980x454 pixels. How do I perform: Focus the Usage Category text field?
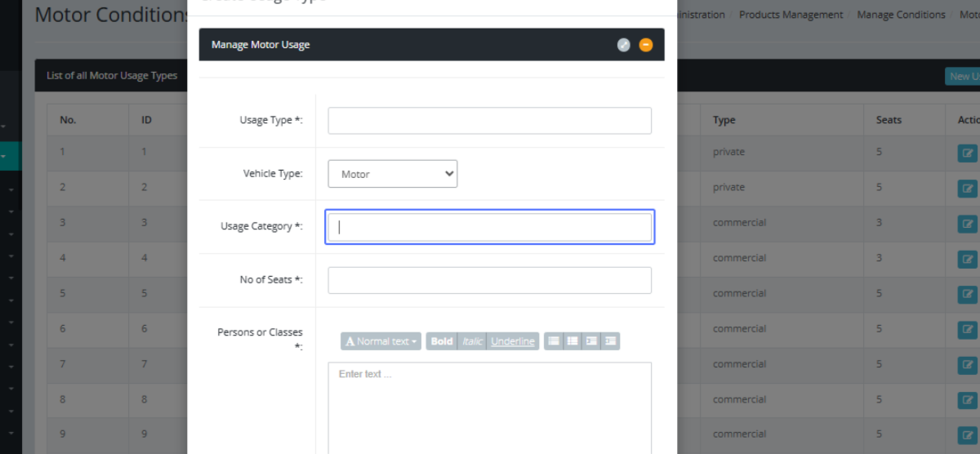(x=489, y=227)
